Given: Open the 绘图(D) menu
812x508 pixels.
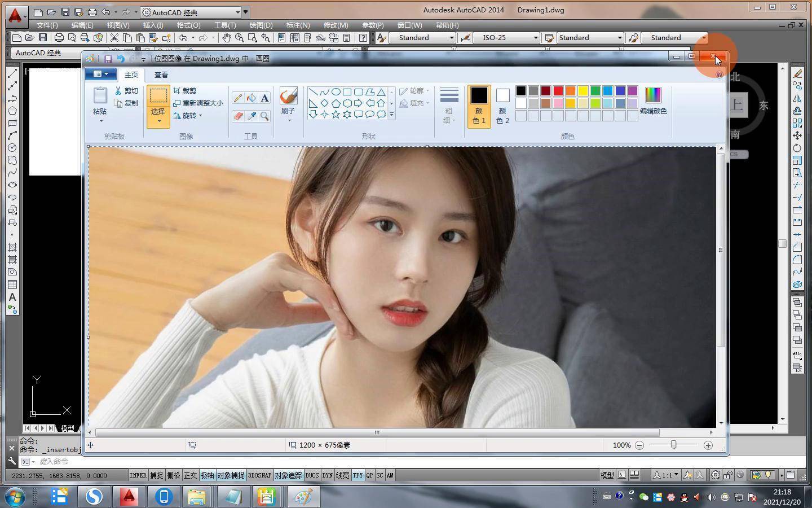Looking at the screenshot, I should 261,25.
